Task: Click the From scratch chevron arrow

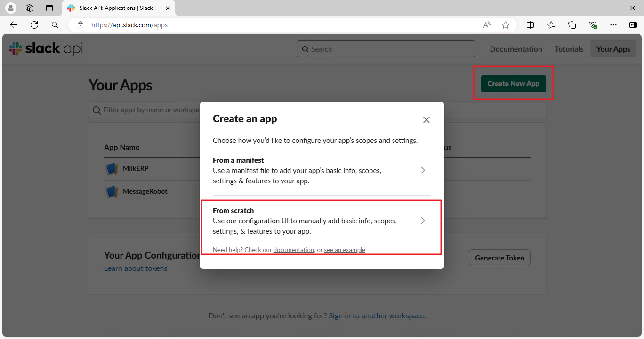Action: point(423,221)
